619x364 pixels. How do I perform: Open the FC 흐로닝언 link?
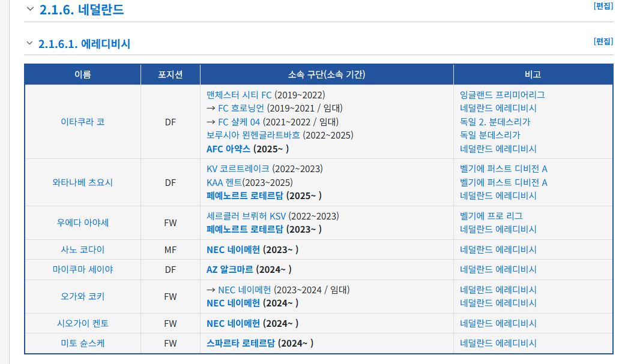[241, 109]
